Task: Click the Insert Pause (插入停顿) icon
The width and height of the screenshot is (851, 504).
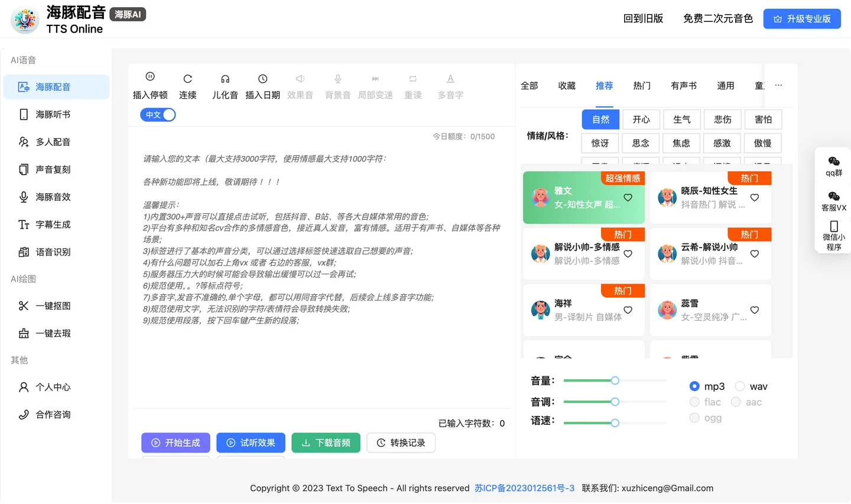Action: coord(150,77)
